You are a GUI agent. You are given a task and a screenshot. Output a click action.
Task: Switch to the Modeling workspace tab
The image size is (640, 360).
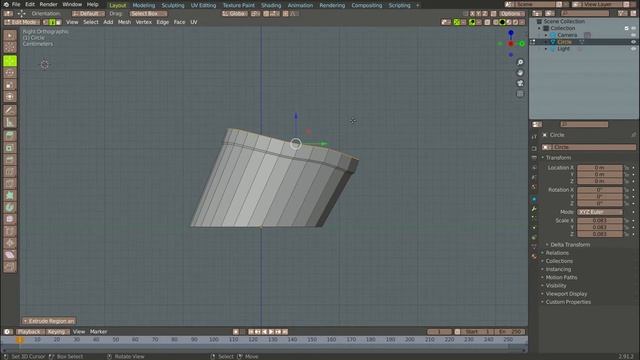tap(144, 5)
